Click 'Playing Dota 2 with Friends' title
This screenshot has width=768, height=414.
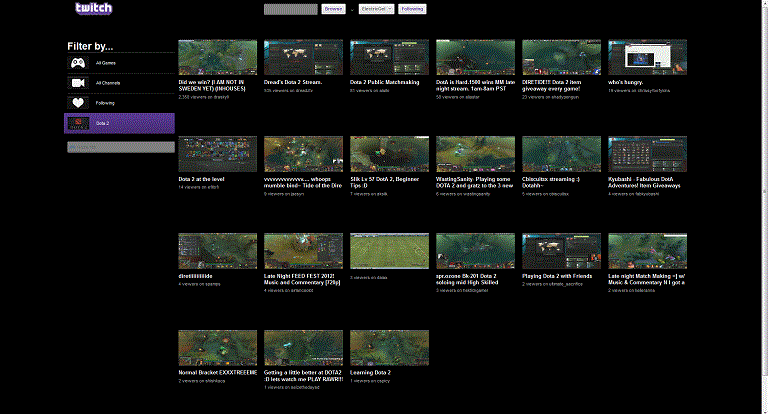557,276
